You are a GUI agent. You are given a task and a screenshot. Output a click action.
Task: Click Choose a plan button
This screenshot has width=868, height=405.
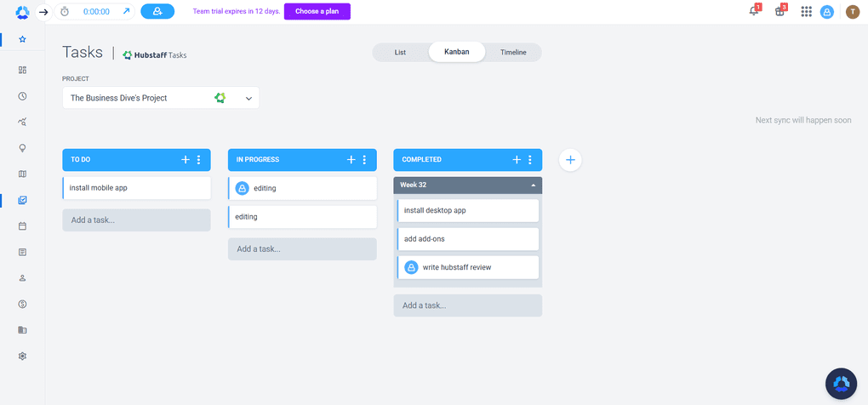click(317, 11)
